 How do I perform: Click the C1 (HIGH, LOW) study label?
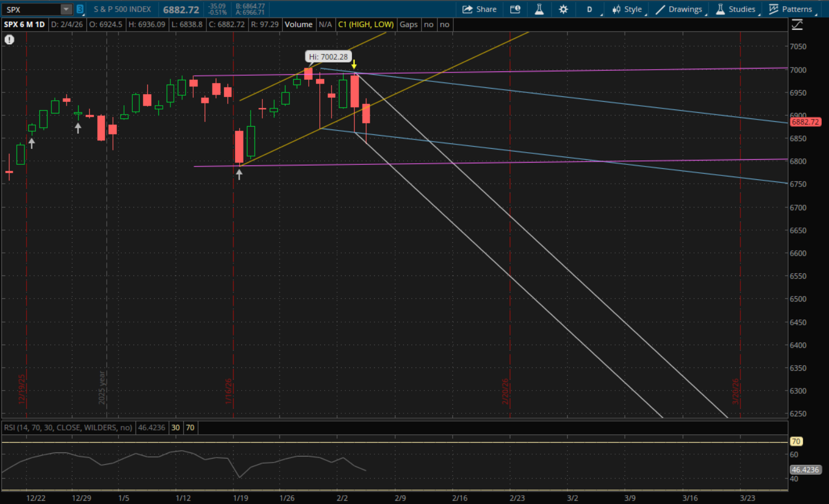click(x=366, y=24)
